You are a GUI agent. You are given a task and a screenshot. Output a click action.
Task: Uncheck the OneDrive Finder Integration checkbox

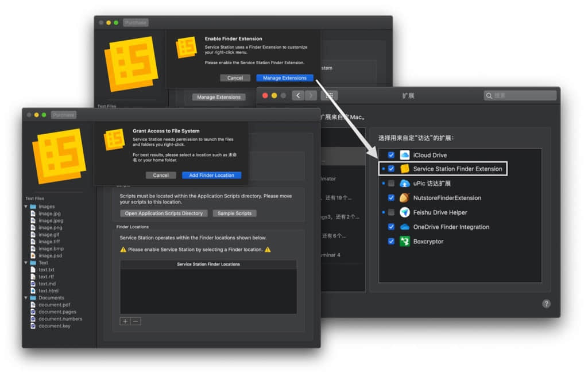coord(391,227)
